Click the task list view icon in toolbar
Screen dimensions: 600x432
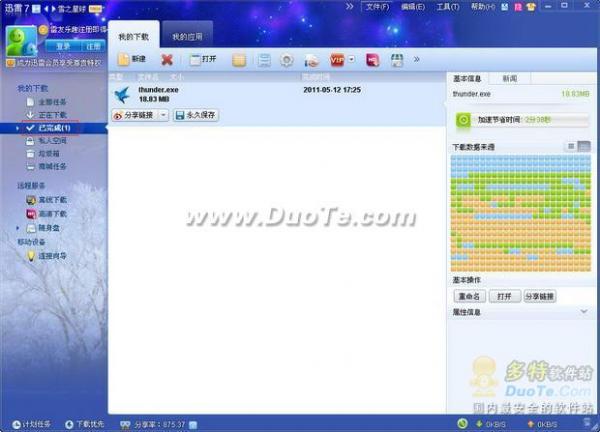264,60
